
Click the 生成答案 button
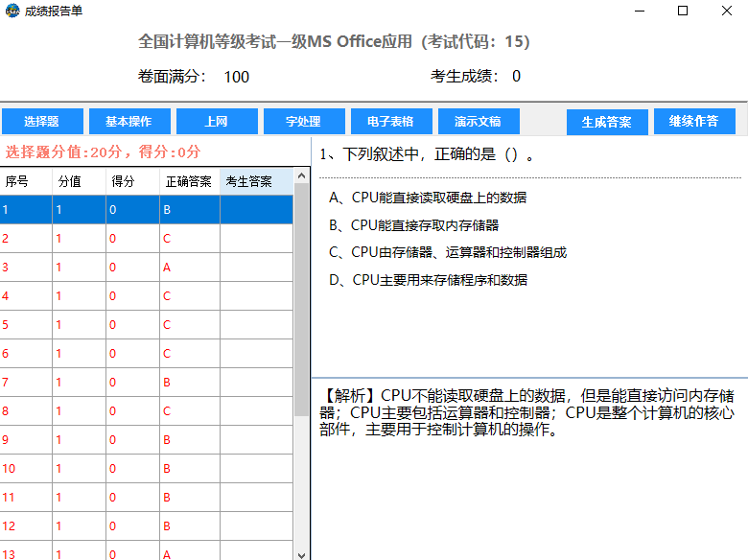pyautogui.click(x=606, y=122)
